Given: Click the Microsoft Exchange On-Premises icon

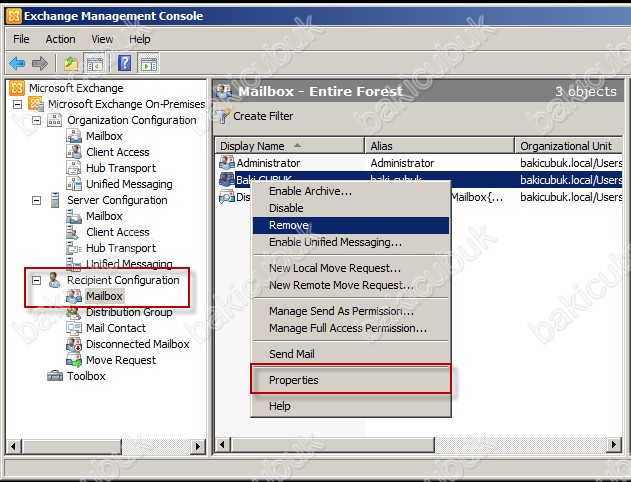Looking at the screenshot, I should coord(36,104).
